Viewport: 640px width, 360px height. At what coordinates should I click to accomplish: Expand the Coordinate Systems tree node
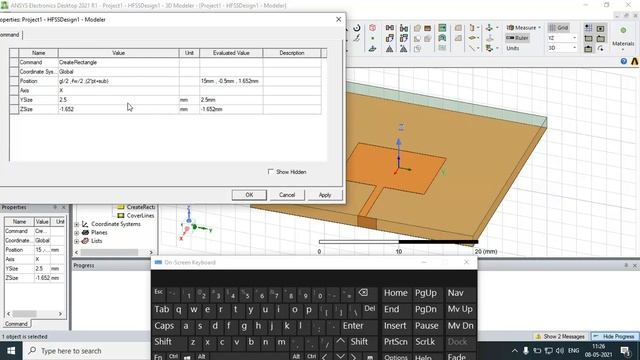[x=77, y=224]
